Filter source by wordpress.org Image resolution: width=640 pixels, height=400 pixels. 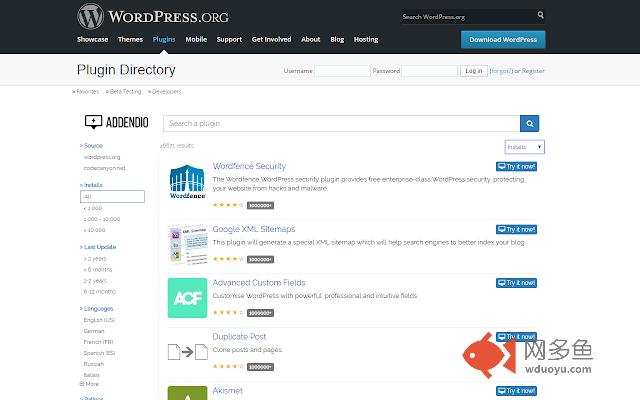[102, 157]
